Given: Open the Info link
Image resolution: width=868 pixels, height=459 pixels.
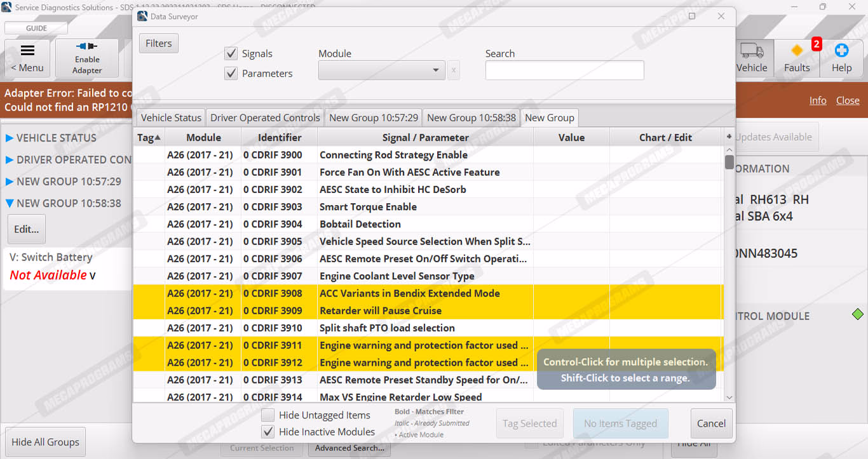Looking at the screenshot, I should [818, 100].
